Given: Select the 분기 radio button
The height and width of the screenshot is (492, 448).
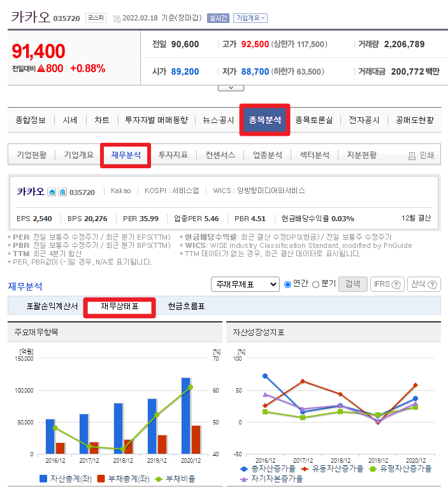Looking at the screenshot, I should point(316,284).
